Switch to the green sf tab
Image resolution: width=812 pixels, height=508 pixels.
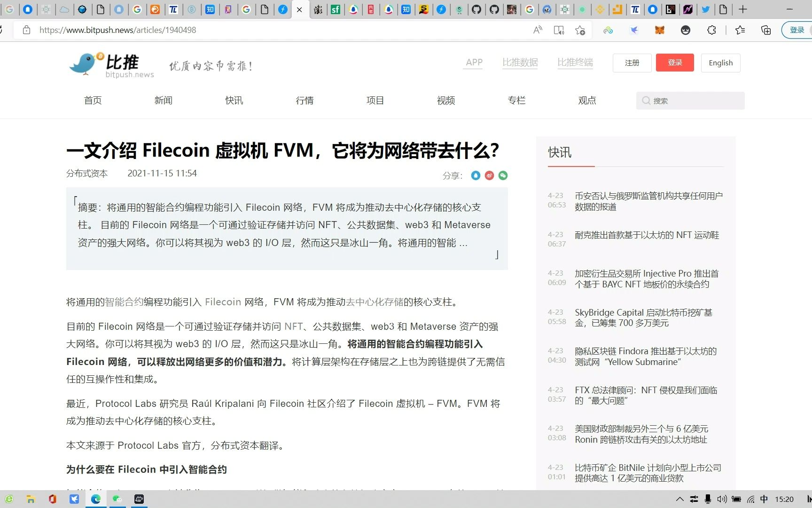coord(336,9)
